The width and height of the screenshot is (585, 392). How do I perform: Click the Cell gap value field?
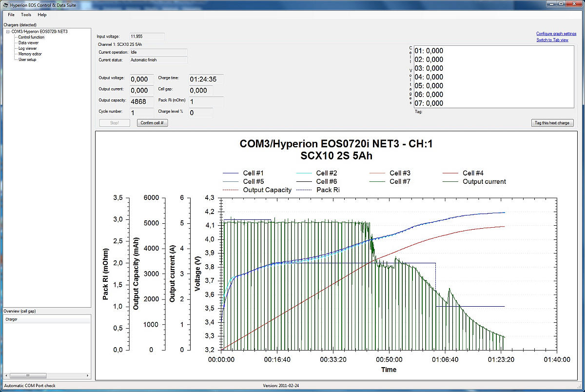[x=200, y=90]
